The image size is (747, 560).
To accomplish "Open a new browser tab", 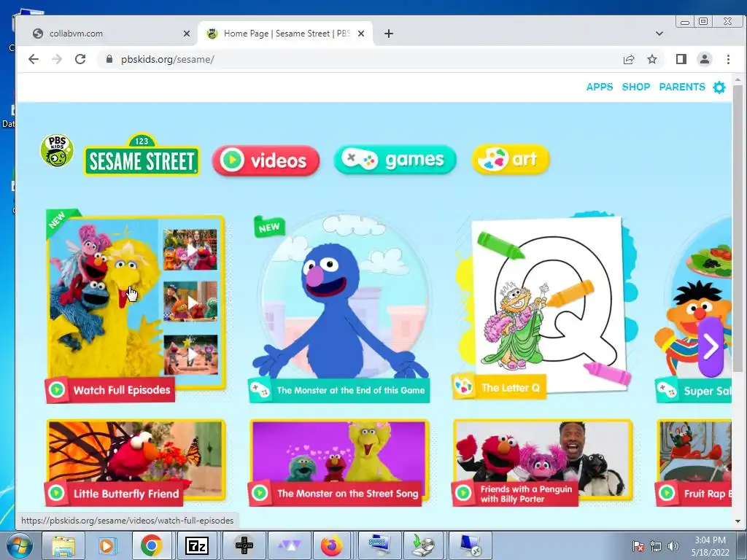I will [389, 34].
